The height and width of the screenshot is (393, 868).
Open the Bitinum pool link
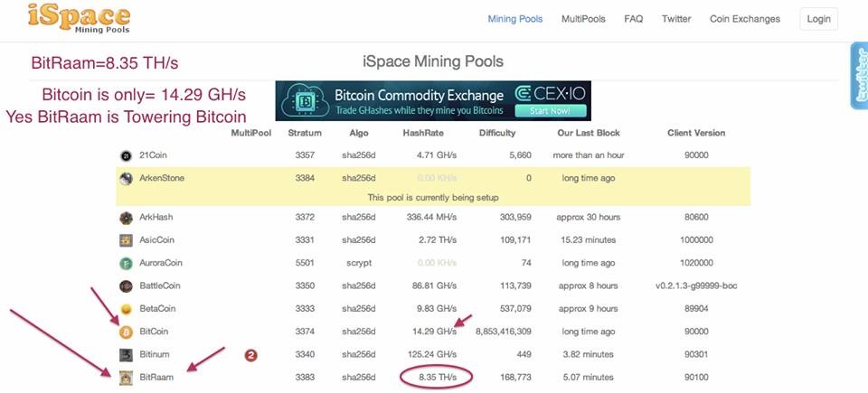[155, 354]
